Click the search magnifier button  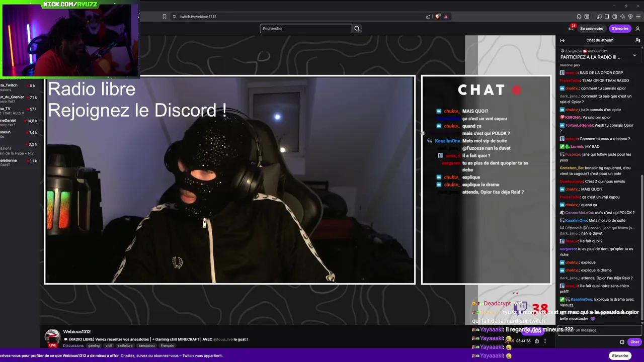click(x=357, y=29)
